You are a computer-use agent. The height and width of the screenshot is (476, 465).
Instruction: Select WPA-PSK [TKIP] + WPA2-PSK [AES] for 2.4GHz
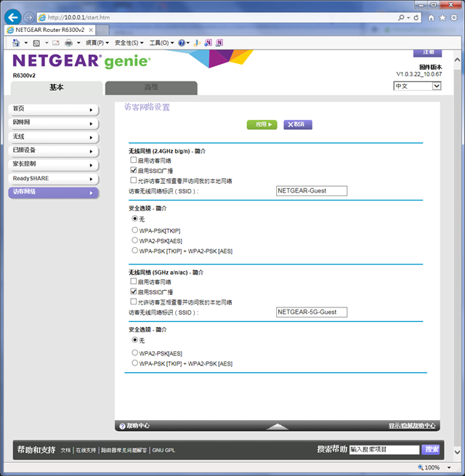[134, 251]
